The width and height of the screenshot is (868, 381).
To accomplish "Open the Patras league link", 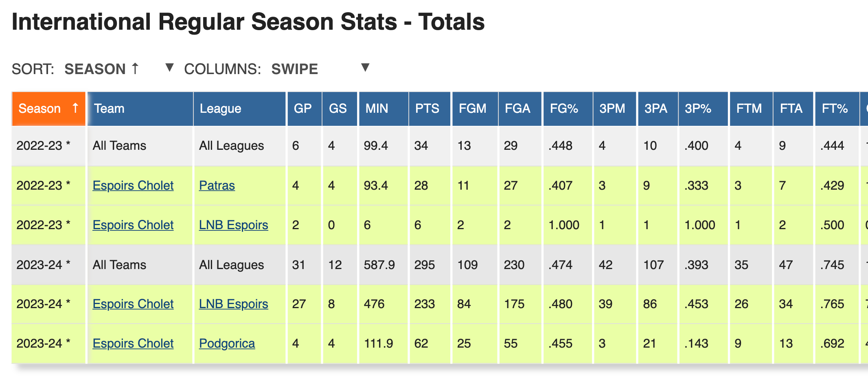I will point(217,186).
